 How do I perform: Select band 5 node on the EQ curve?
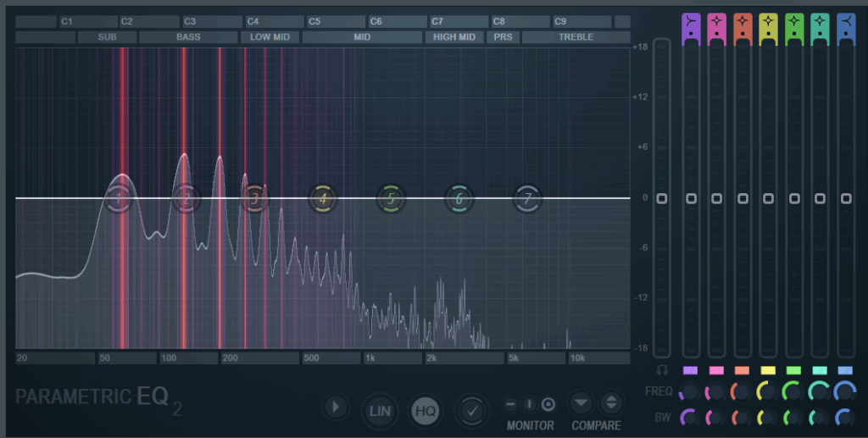(391, 199)
